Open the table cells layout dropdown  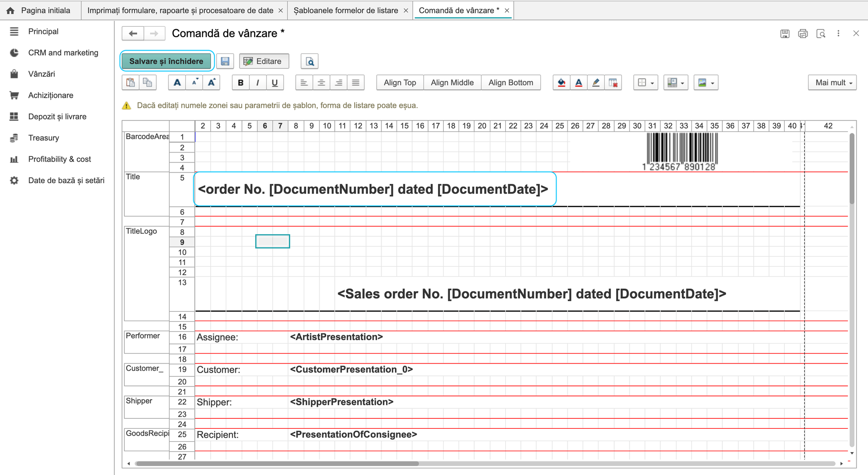(676, 82)
